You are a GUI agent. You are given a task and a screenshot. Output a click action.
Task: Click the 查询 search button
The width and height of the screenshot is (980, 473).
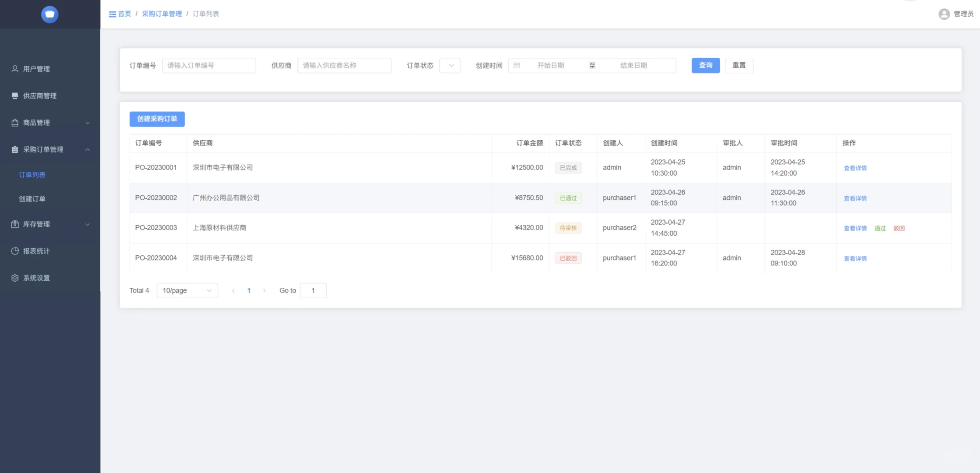coord(705,65)
